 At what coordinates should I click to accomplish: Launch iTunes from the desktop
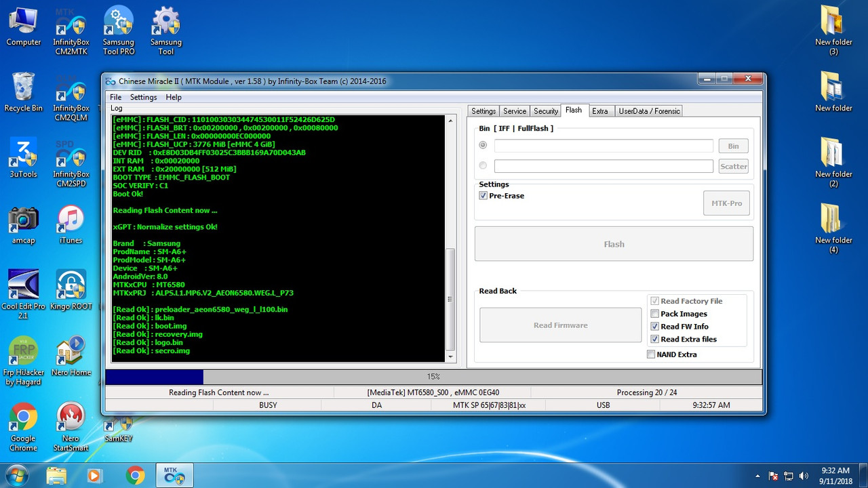coord(71,224)
